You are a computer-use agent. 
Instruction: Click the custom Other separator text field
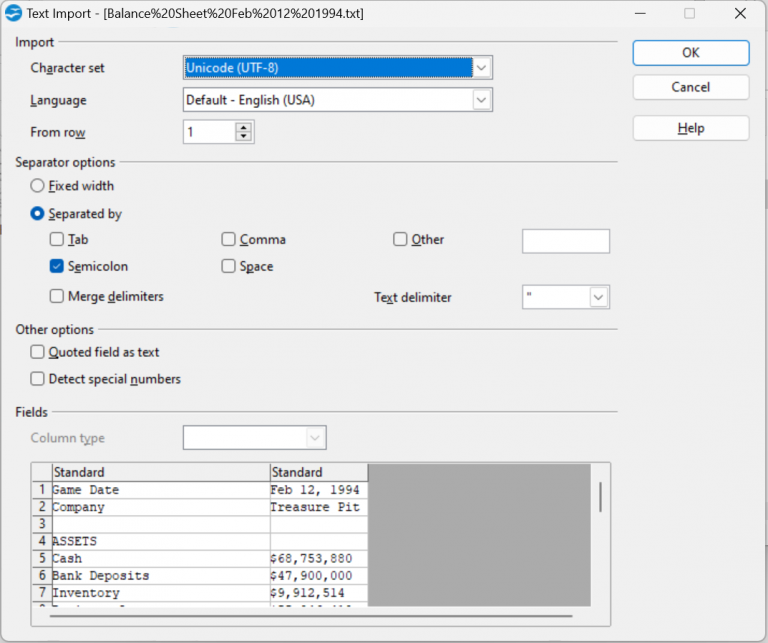(x=565, y=241)
